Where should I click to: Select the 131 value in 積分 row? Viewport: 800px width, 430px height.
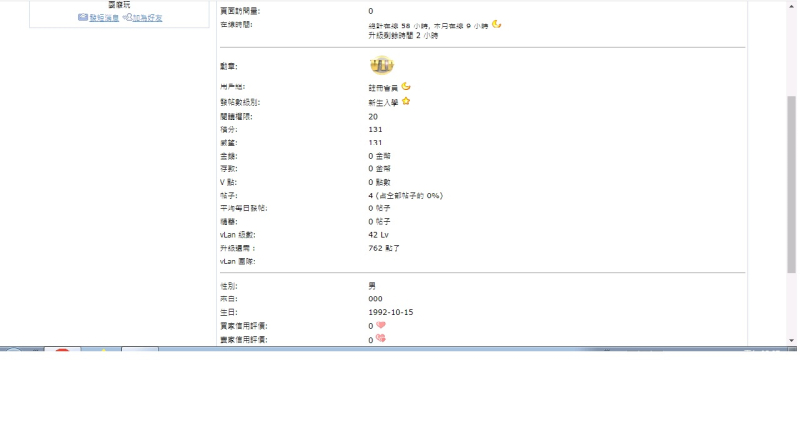tap(375, 130)
